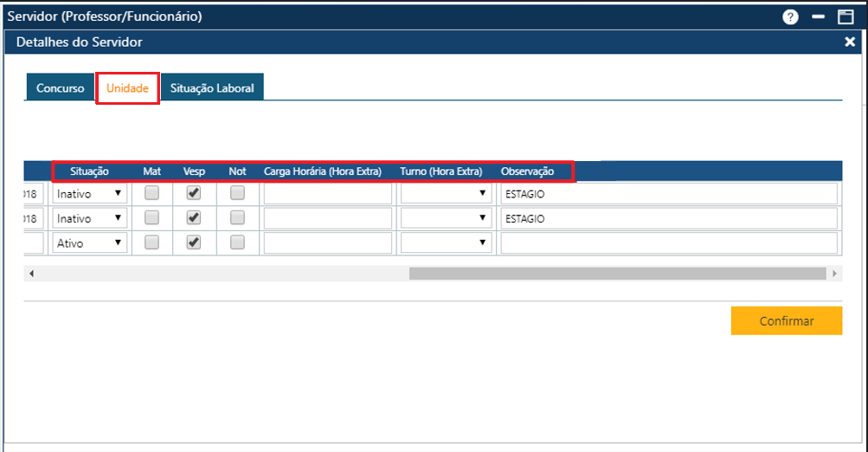
Task: Open first row's Inativo Situação dropdown
Action: pos(90,194)
